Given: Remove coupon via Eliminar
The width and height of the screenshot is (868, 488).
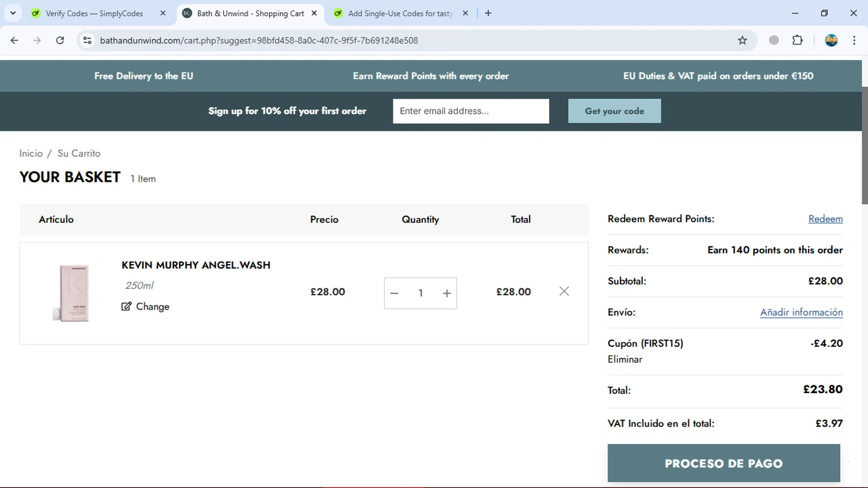Looking at the screenshot, I should 625,359.
